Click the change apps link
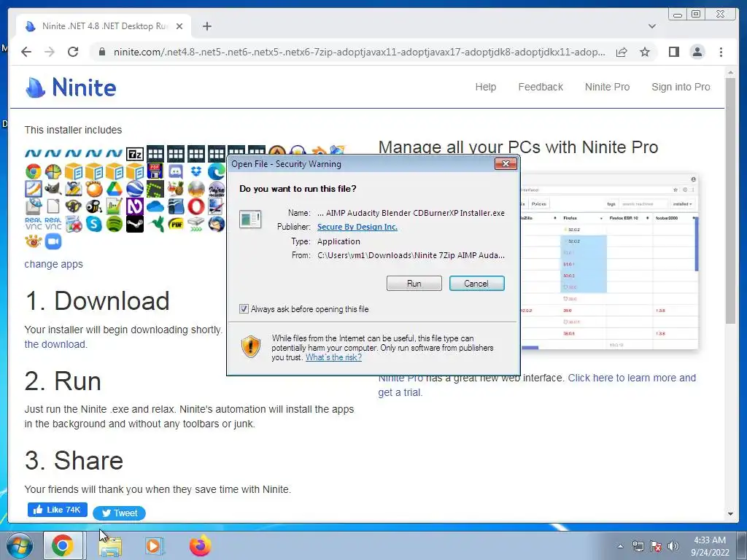 coord(54,264)
